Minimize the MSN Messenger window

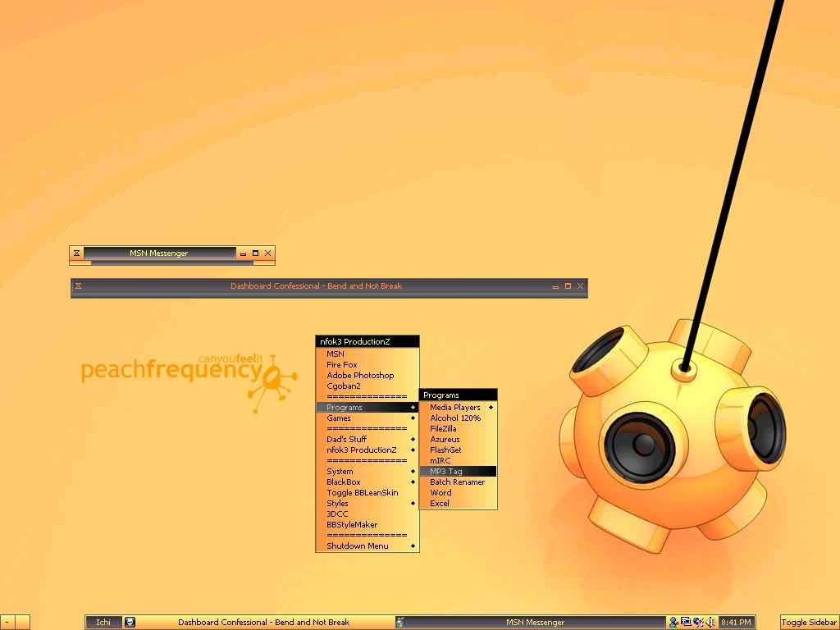tap(243, 254)
